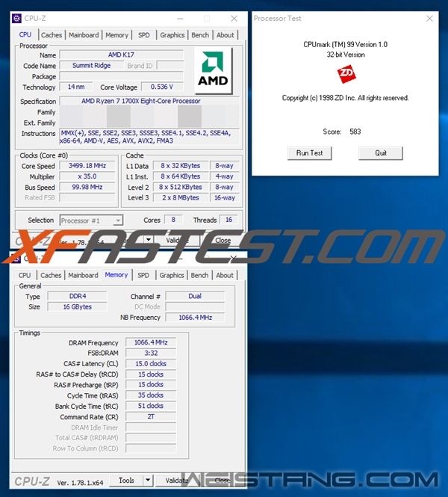Click the empty Package field
The width and height of the screenshot is (448, 497).
(x=121, y=76)
